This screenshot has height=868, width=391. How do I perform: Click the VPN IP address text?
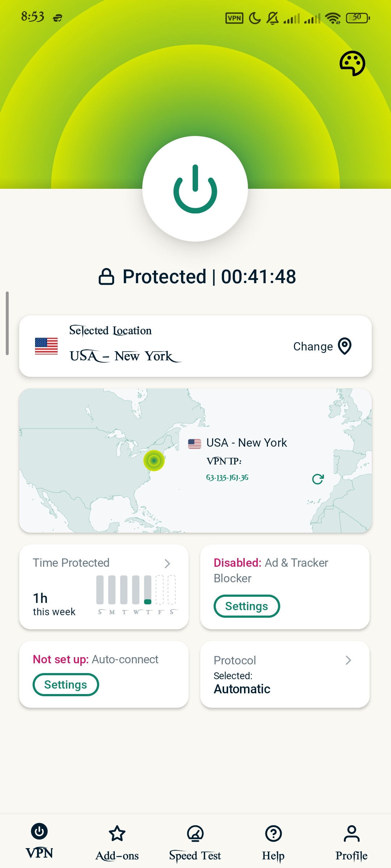227,477
